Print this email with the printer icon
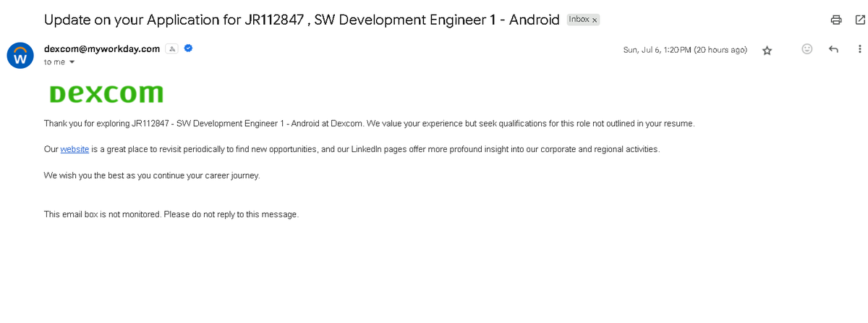Screen dimensions: 868x323 point(836,20)
